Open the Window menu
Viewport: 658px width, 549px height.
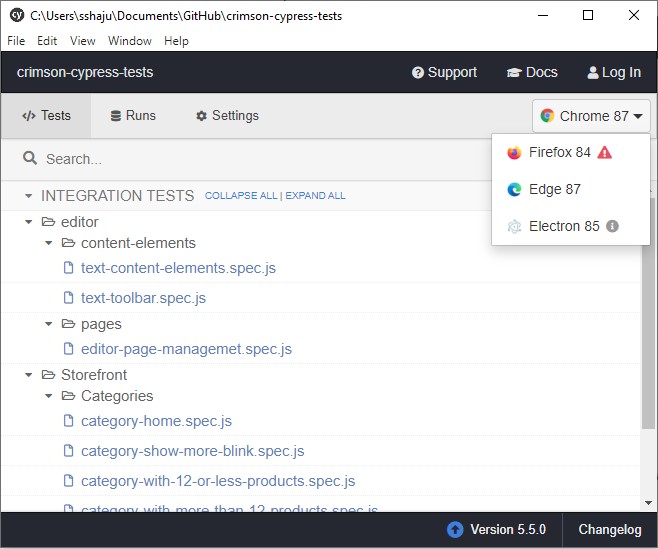[x=130, y=41]
